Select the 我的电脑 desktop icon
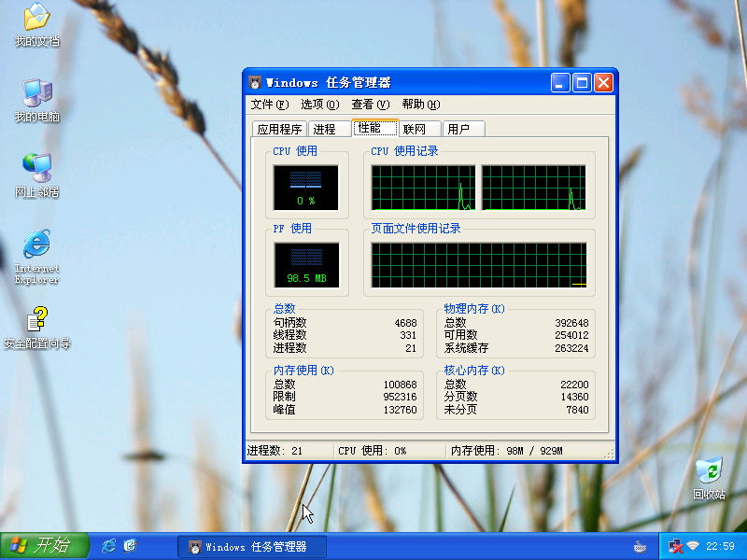Viewport: 747px width, 560px height. coord(36,101)
